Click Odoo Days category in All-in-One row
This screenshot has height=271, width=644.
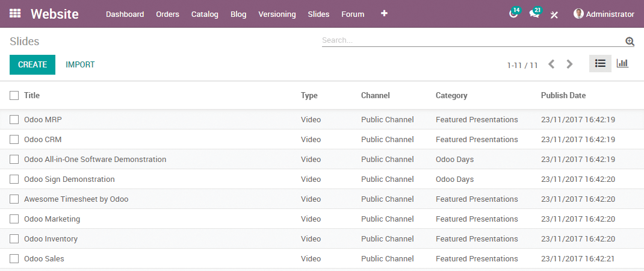pos(454,159)
